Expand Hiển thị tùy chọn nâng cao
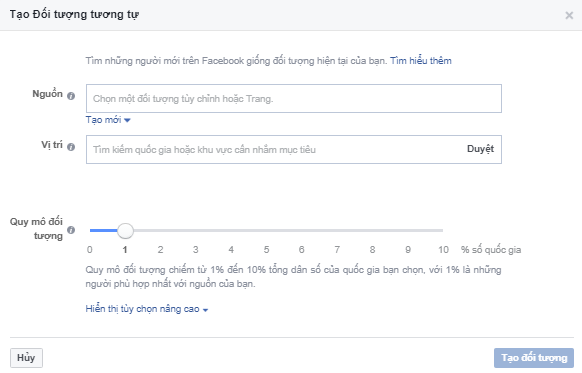Screen dimensions: 582x373 point(147,309)
